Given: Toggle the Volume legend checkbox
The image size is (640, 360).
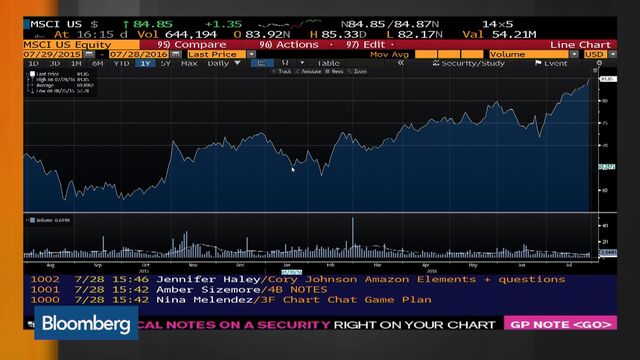Looking at the screenshot, I should 32,220.
